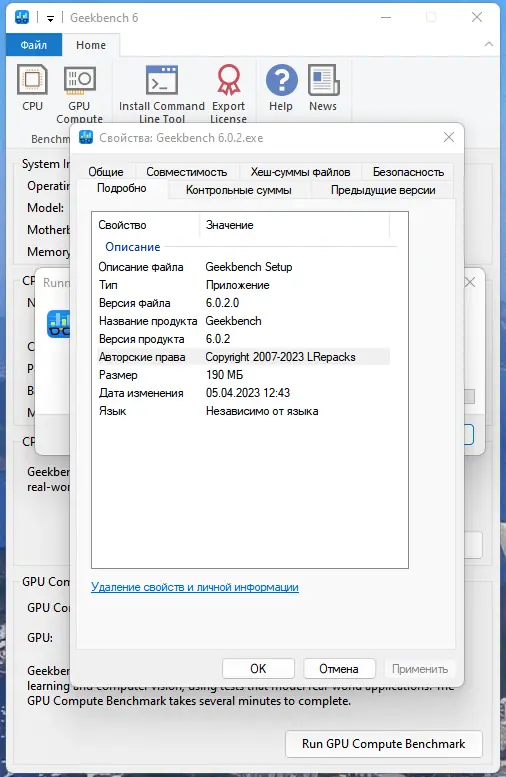Viewport: 506px width, 777px height.
Task: Select the Дата изменения row
Action: click(x=243, y=393)
